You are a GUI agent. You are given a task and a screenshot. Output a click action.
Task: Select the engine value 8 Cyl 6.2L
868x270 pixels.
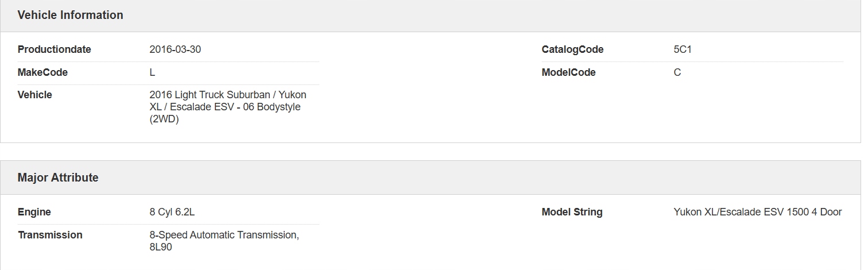coord(172,213)
